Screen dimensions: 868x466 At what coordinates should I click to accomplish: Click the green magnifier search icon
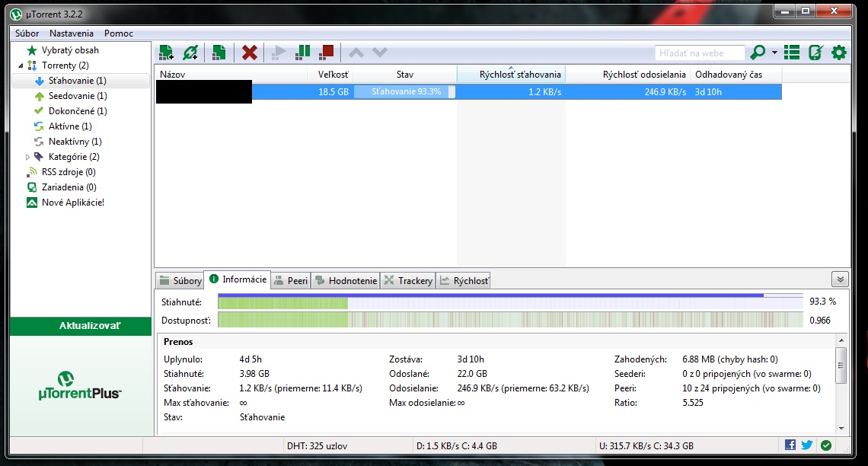pos(758,53)
